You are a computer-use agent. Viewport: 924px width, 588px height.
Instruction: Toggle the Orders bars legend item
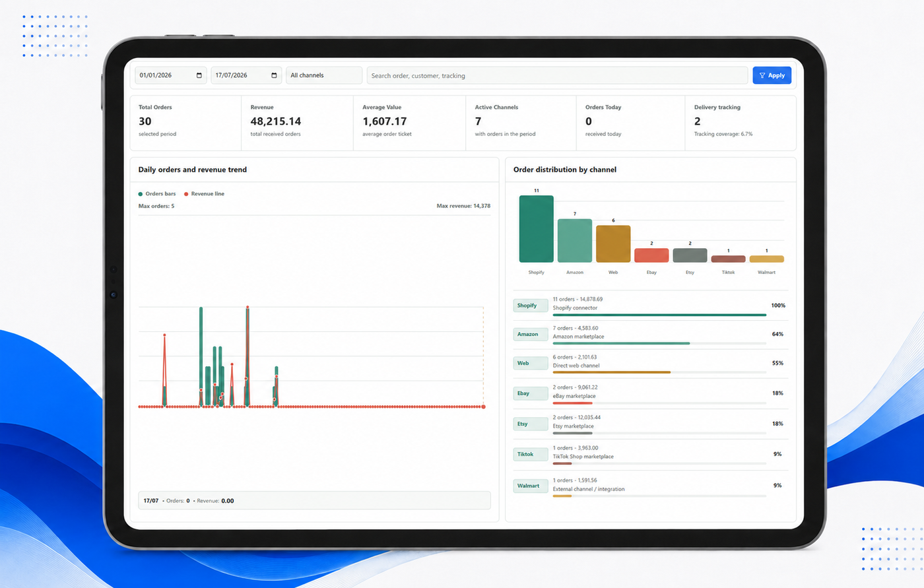click(157, 194)
